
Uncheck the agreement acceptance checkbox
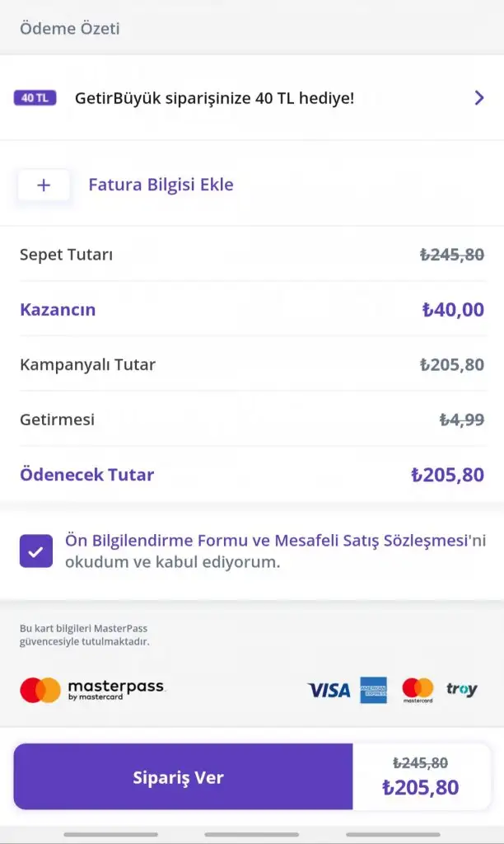pyautogui.click(x=36, y=551)
